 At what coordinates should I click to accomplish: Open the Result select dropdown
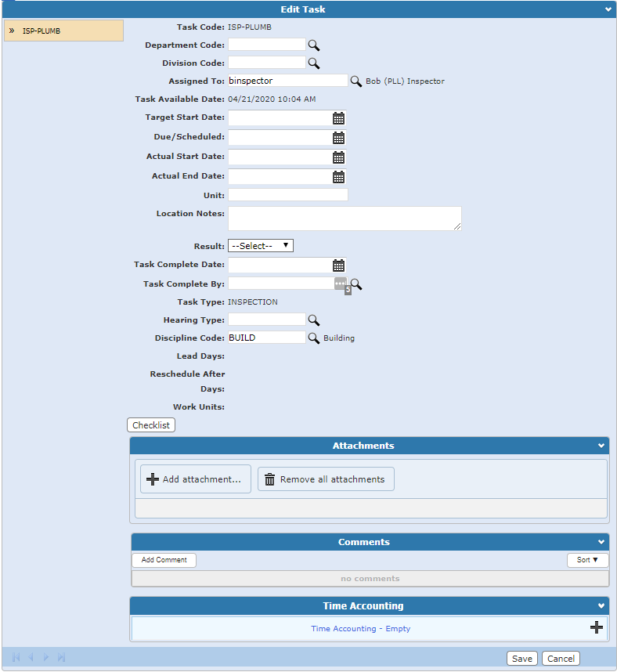click(x=260, y=246)
